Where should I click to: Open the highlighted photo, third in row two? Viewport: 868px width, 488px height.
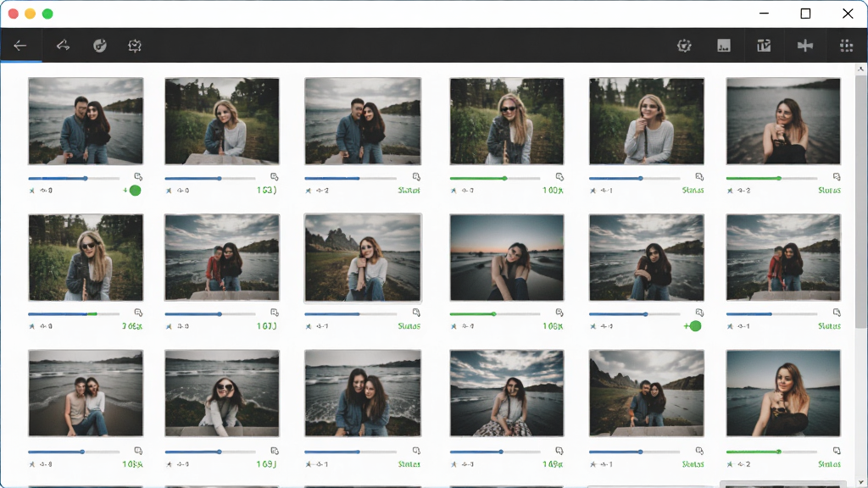(363, 258)
